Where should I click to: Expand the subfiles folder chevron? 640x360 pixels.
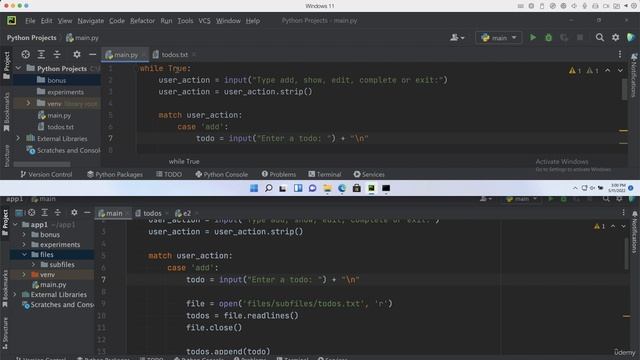click(x=34, y=264)
